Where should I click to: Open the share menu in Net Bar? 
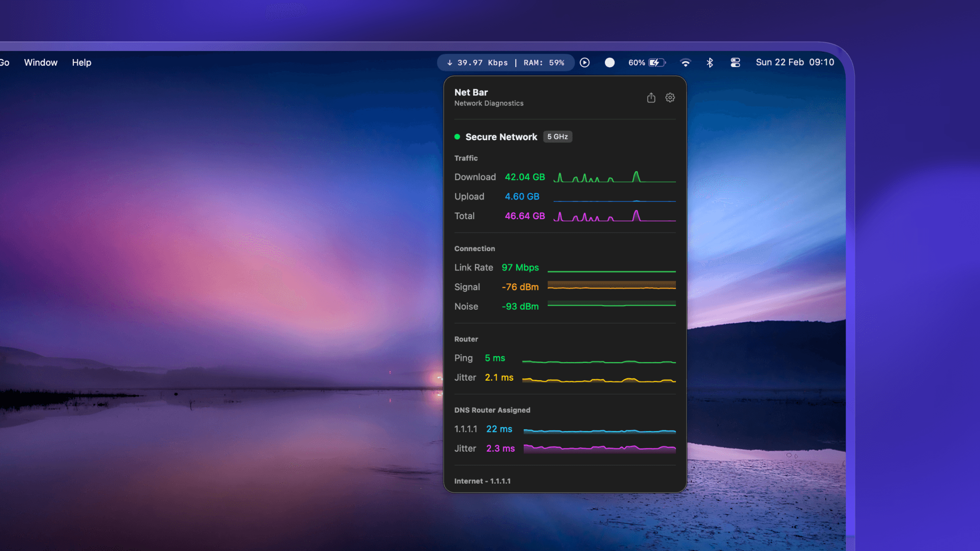(651, 97)
